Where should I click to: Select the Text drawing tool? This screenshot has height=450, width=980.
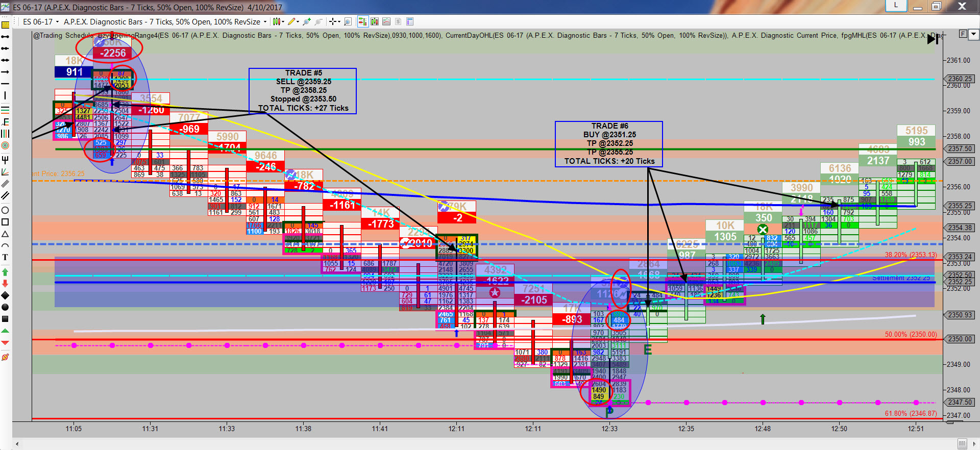(5, 257)
